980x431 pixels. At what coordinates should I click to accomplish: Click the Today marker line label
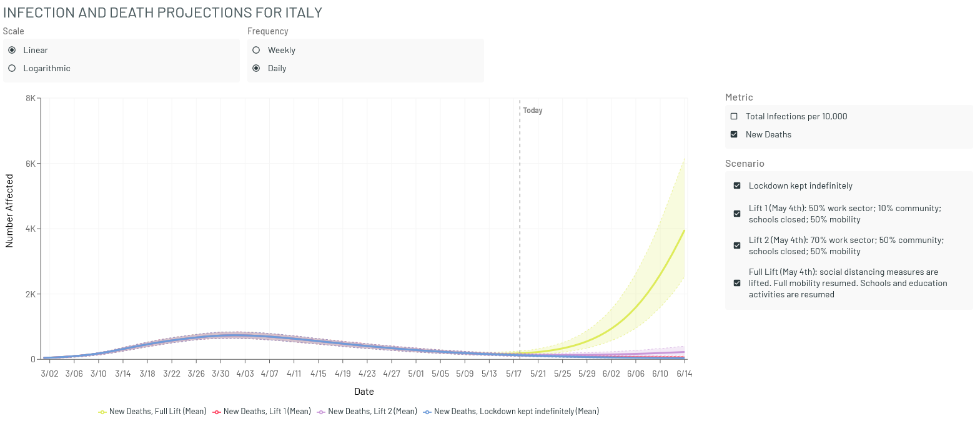(x=533, y=111)
